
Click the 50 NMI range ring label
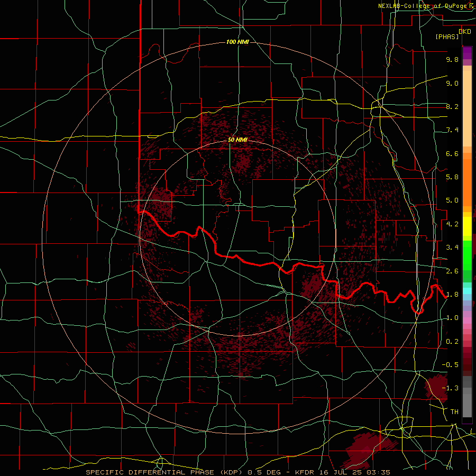tap(237, 140)
